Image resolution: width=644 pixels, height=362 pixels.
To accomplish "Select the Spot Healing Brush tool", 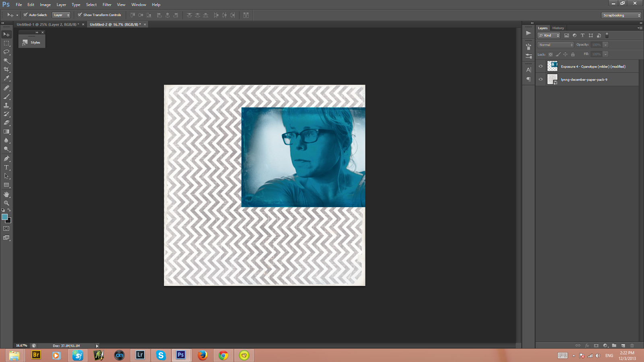I will pyautogui.click(x=6, y=88).
